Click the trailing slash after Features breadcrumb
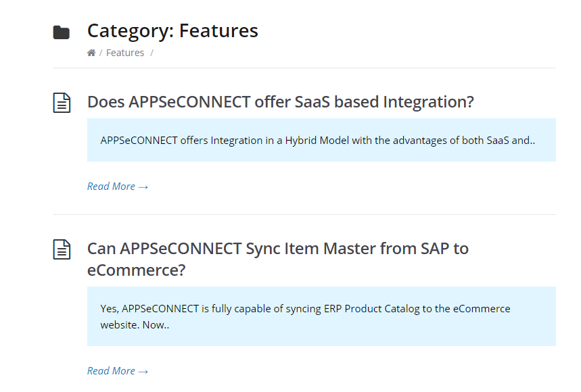This screenshot has width=581, height=392. [x=152, y=53]
